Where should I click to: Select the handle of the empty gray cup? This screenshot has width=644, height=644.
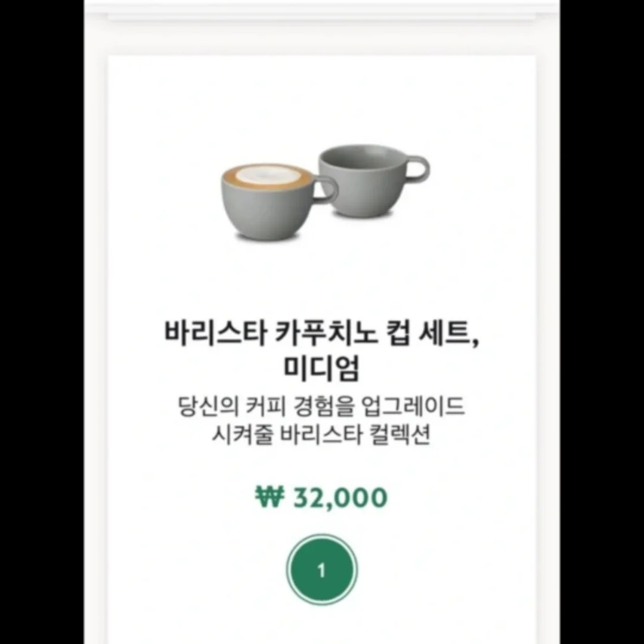[x=417, y=168]
